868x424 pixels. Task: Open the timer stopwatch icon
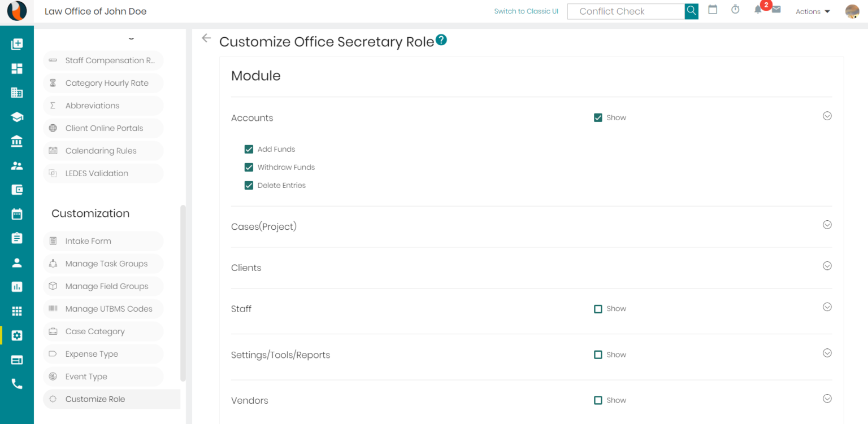(735, 10)
